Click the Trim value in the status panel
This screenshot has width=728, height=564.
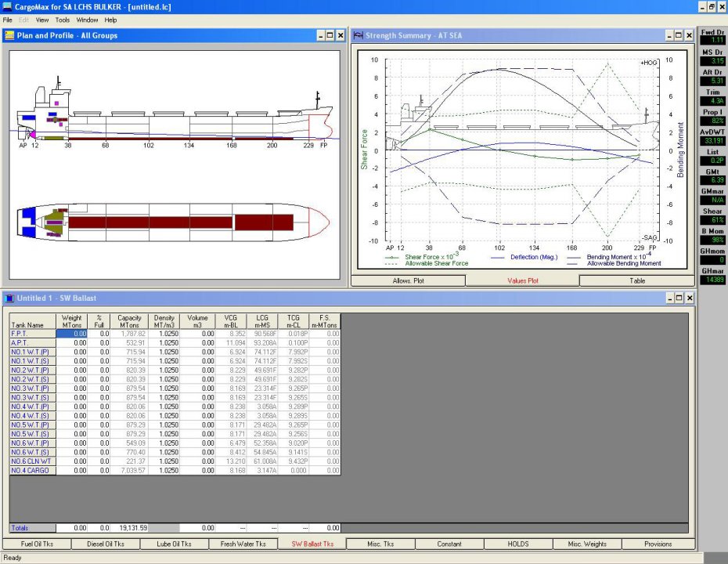tap(712, 101)
